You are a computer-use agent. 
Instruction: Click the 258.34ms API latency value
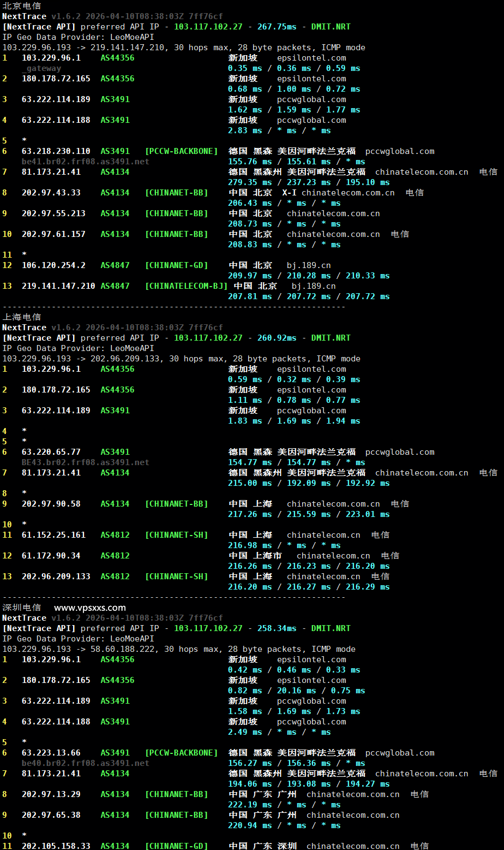point(277,628)
